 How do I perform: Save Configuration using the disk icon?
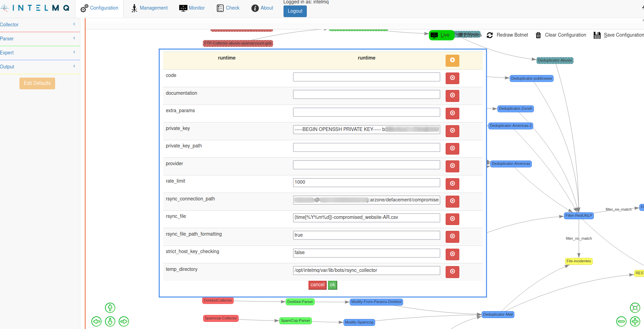(597, 35)
